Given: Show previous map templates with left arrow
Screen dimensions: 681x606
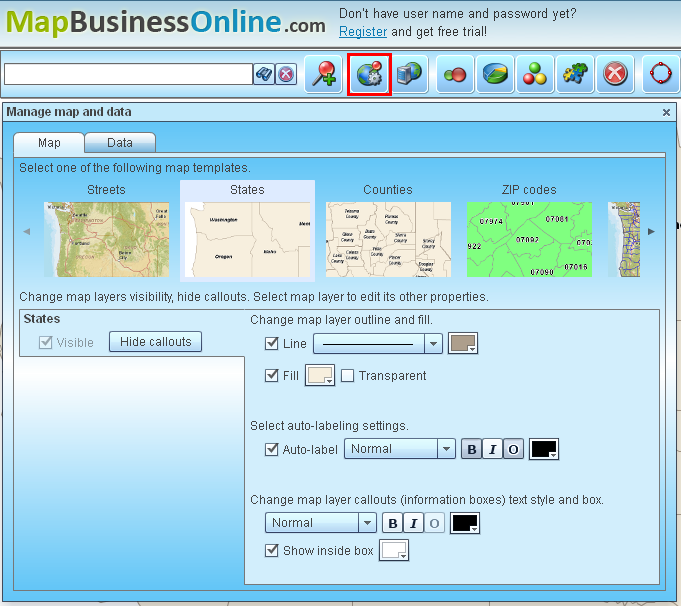Looking at the screenshot, I should click(x=27, y=232).
